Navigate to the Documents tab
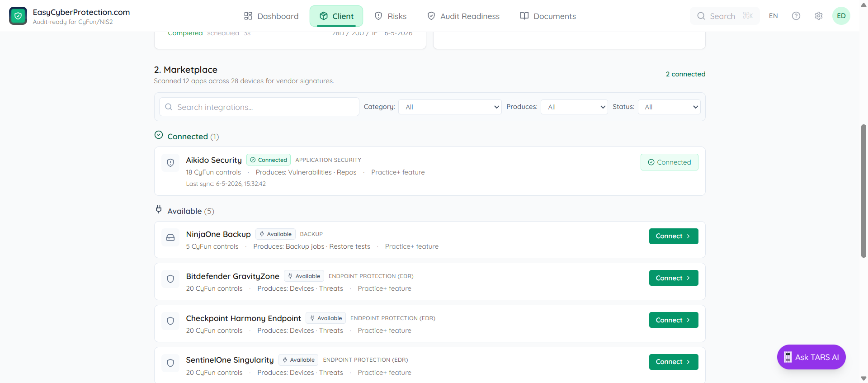Viewport: 868px width, 383px height. pyautogui.click(x=548, y=16)
